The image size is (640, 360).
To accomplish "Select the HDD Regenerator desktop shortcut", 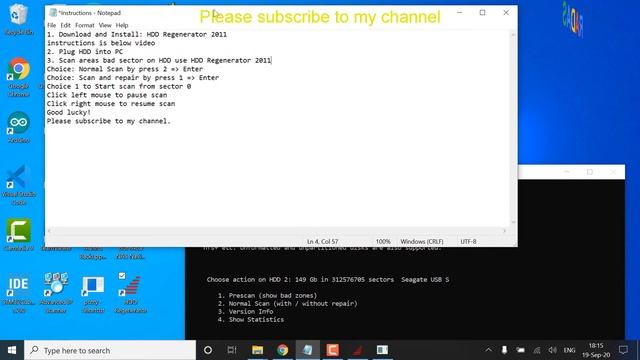I will 130,293.
